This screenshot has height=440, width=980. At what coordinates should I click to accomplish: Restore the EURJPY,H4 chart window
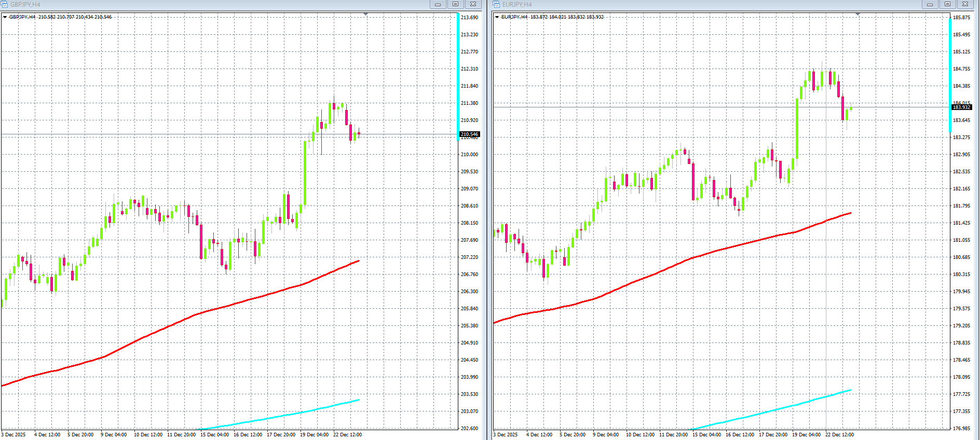947,4
